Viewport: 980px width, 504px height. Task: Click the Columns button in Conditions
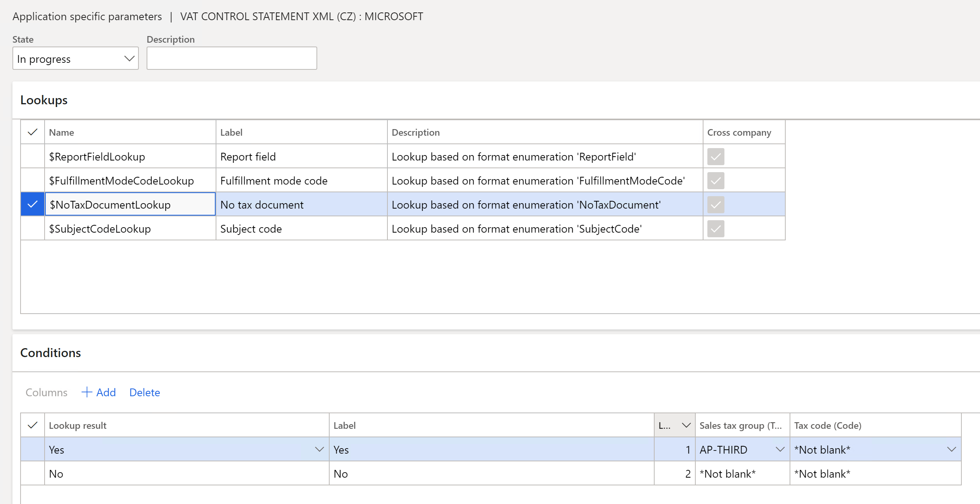coord(47,392)
